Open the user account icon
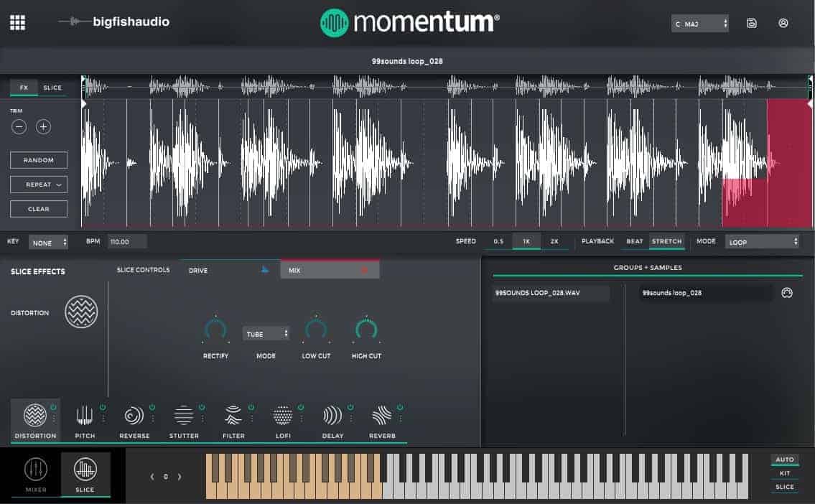Screen dimensions: 815x504 point(783,23)
